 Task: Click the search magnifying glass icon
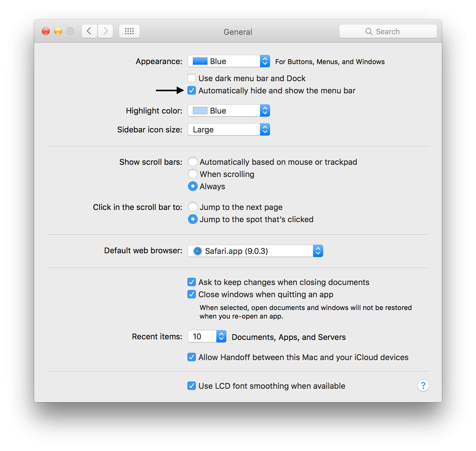(x=369, y=31)
